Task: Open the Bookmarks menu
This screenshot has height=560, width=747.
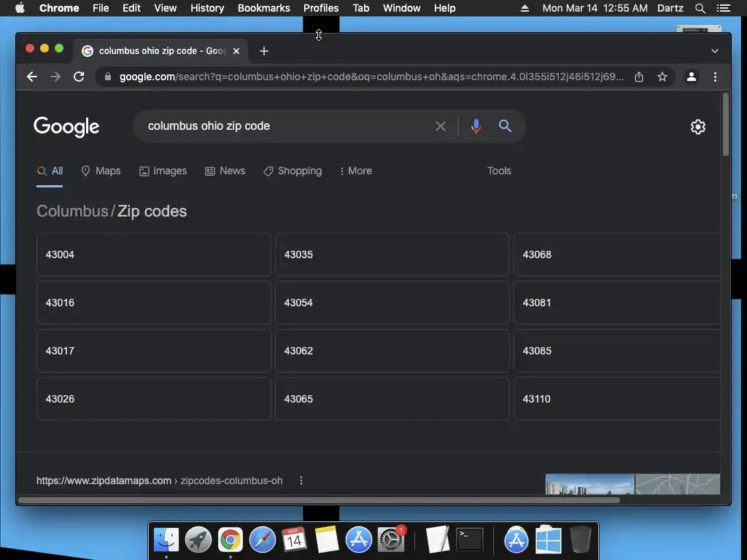Action: click(264, 8)
